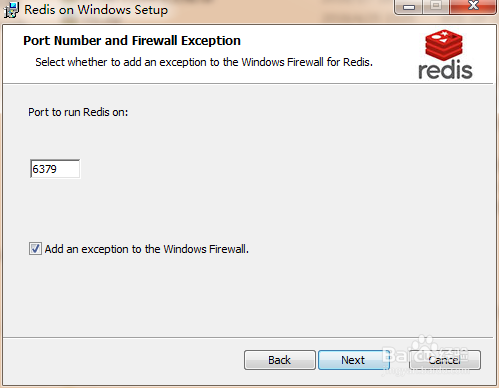
Task: Close the Redis setup window
Action: [x=473, y=7]
